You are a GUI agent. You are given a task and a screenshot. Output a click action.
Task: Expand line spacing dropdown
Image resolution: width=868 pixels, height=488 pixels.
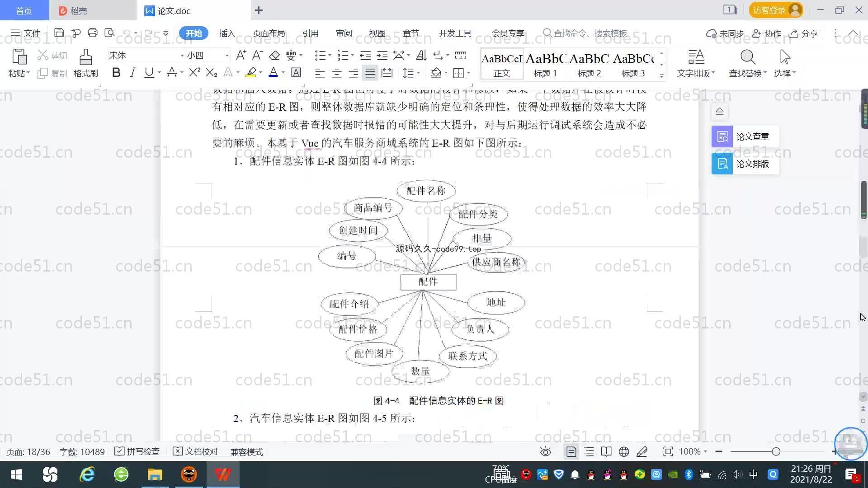click(419, 73)
